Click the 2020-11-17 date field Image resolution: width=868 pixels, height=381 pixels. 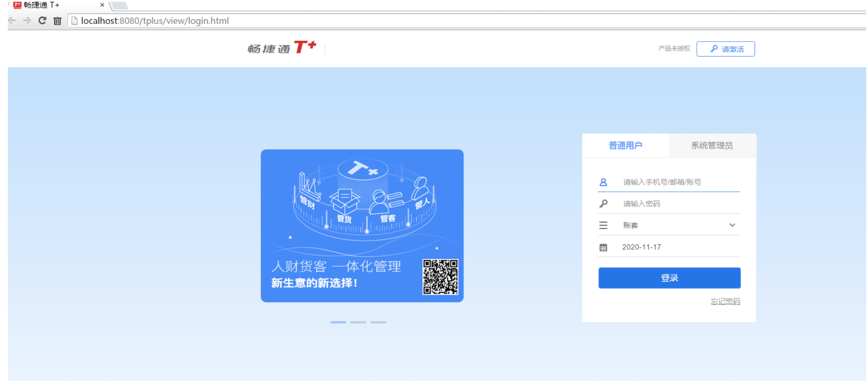[669, 247]
